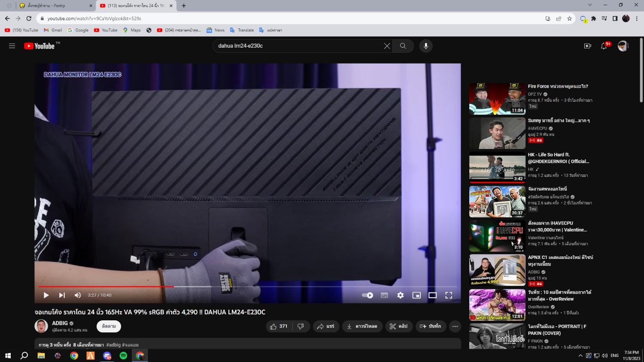Open File Explorer from the taskbar
644x362 pixels.
click(41, 356)
